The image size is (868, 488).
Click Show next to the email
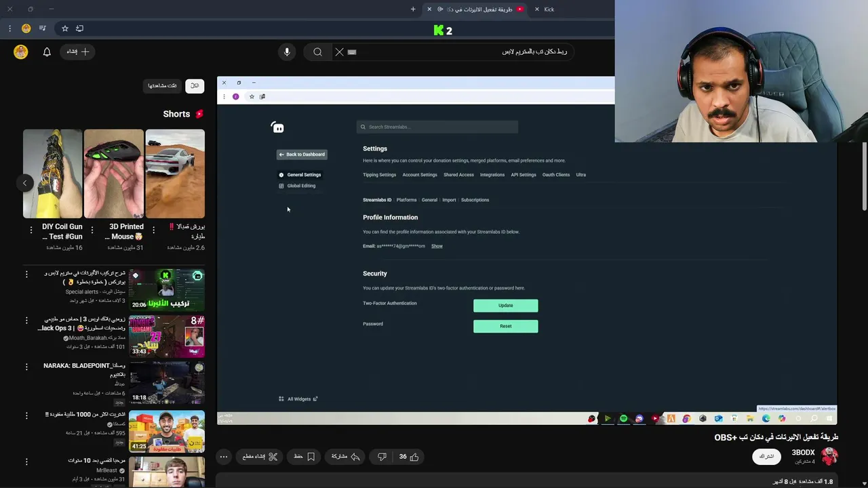pos(437,246)
